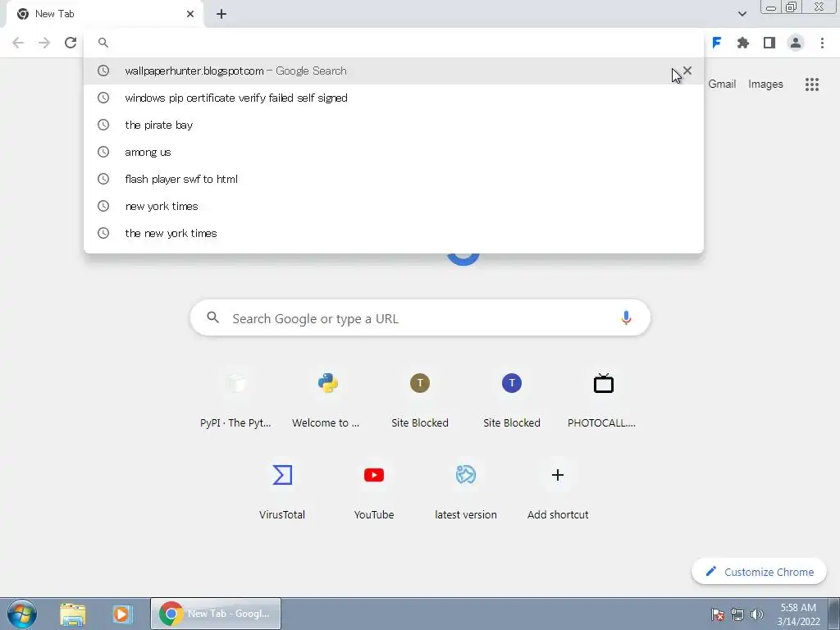
Task: Click magnifier icon in Google search box
Action: [x=212, y=317]
